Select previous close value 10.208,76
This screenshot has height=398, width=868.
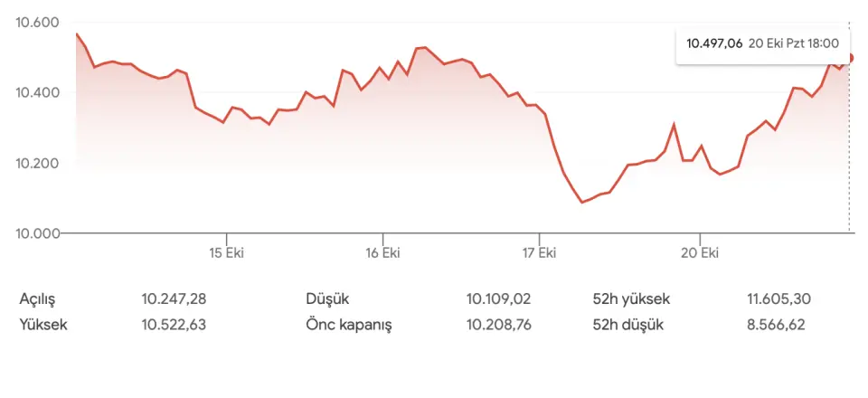pos(498,325)
